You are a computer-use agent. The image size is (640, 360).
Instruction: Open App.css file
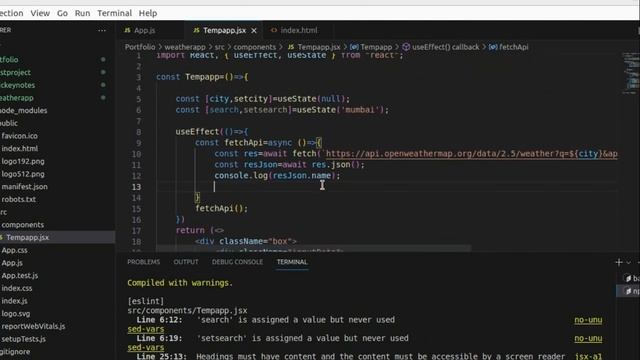(x=14, y=250)
